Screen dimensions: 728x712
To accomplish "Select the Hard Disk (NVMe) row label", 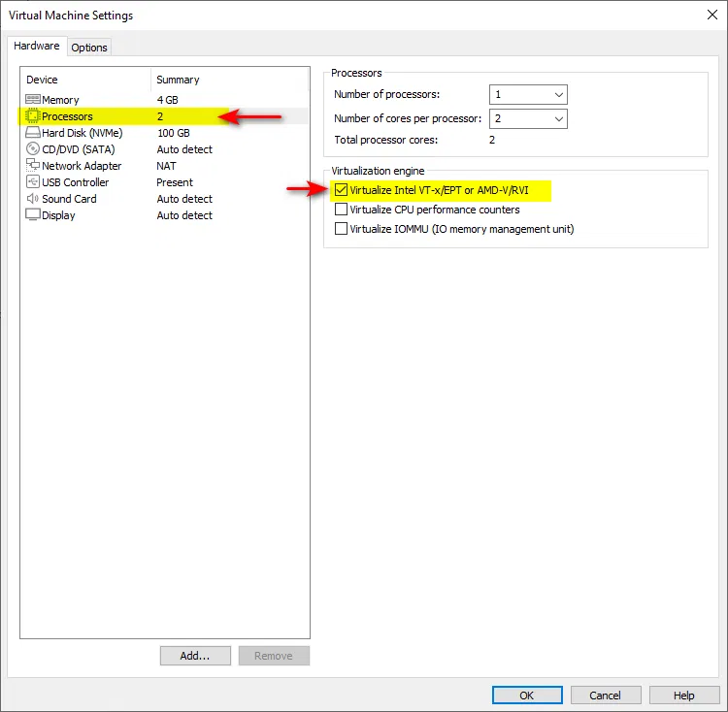I will click(x=83, y=133).
